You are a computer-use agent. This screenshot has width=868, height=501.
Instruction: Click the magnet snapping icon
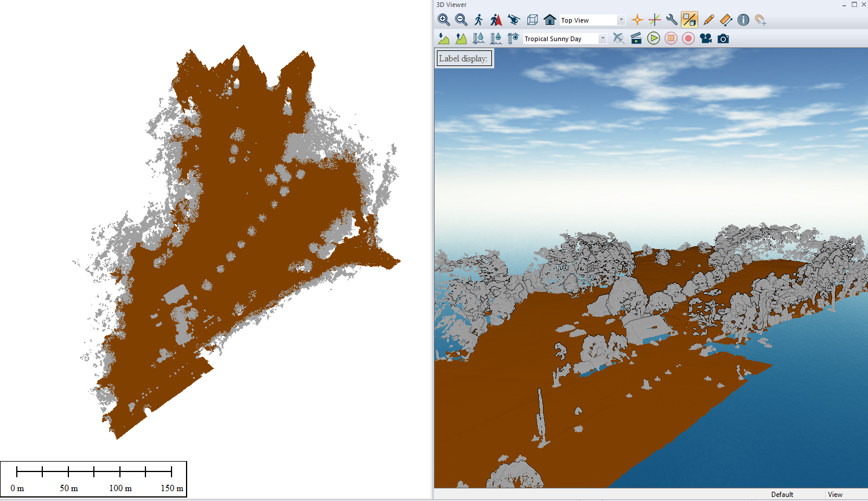(761, 20)
